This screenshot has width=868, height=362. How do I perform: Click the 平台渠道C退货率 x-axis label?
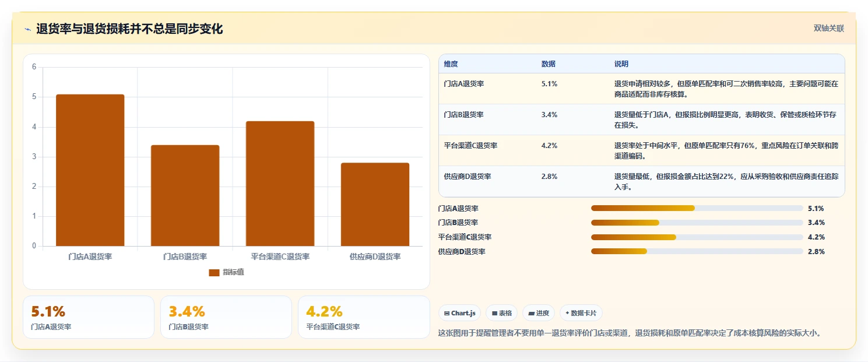click(280, 256)
